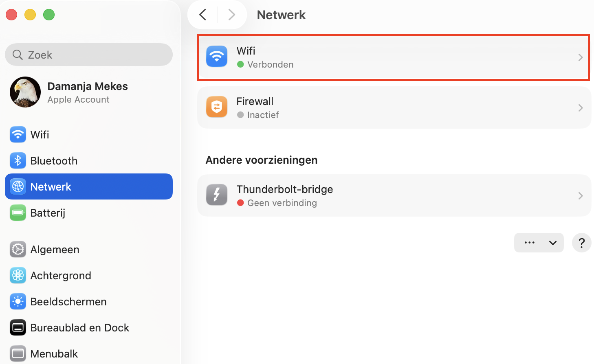The image size is (594, 364).
Task: Open Firewall details via the chevron
Action: click(x=580, y=107)
